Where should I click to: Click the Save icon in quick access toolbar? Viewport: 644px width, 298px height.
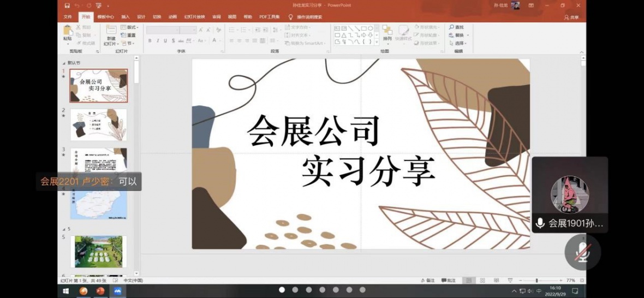tap(67, 5)
